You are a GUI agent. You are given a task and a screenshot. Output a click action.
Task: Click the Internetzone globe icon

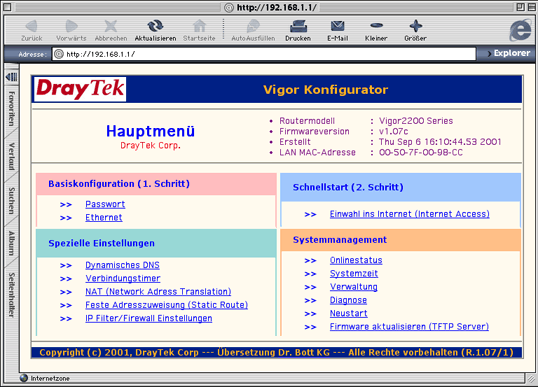point(24,378)
